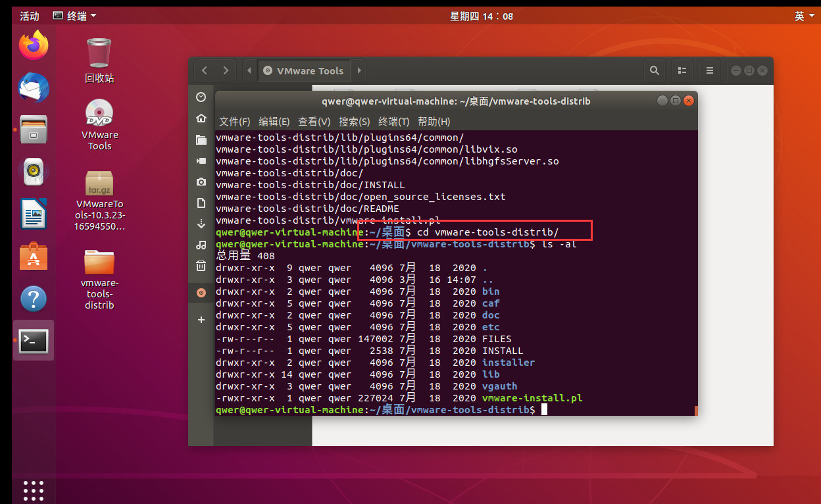821x504 pixels.
Task: Open the 搜索(S) terminal menu
Action: click(x=355, y=122)
